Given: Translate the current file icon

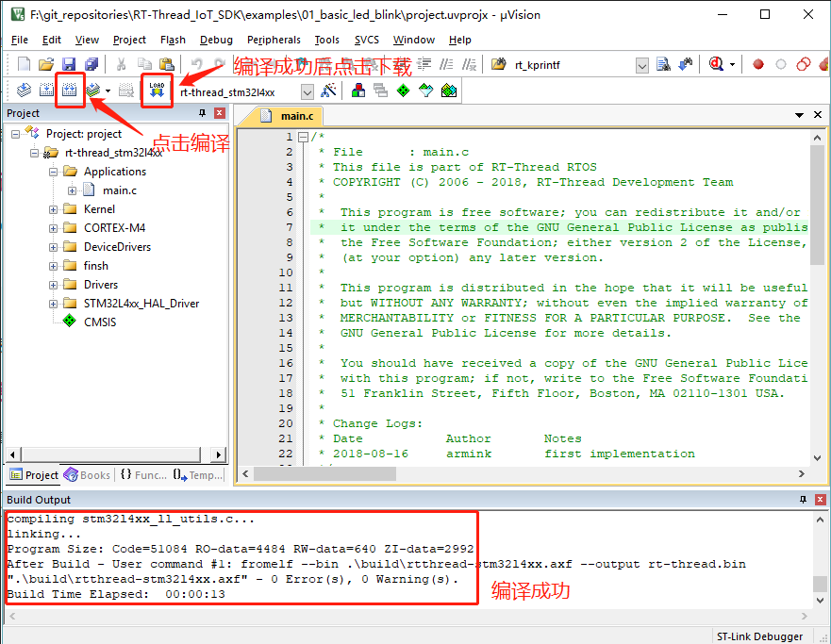Looking at the screenshot, I should 24,91.
